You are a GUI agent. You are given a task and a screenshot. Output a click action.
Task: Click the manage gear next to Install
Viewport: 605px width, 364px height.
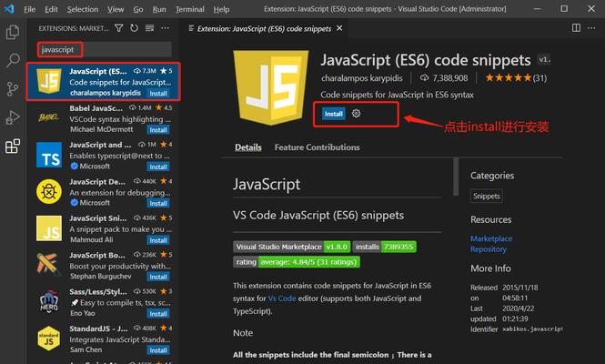356,114
